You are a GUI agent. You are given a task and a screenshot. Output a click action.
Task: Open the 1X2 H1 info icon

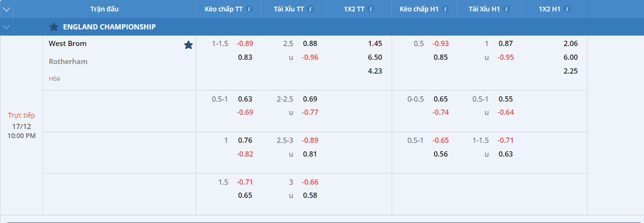pyautogui.click(x=567, y=9)
